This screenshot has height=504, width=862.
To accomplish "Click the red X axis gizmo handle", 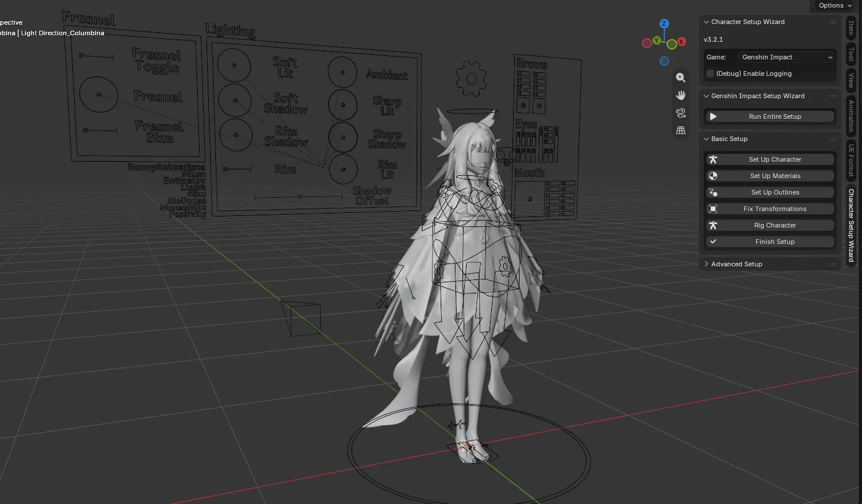I will pyautogui.click(x=681, y=42).
